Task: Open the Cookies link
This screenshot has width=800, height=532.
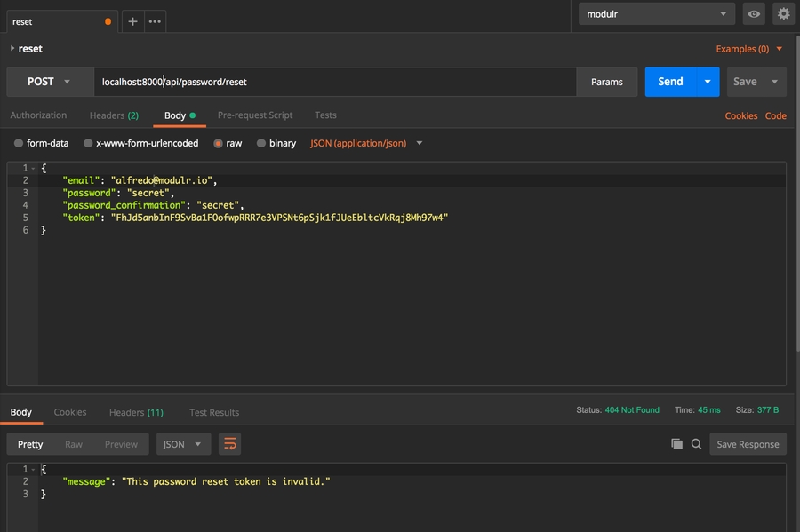Action: pos(740,115)
